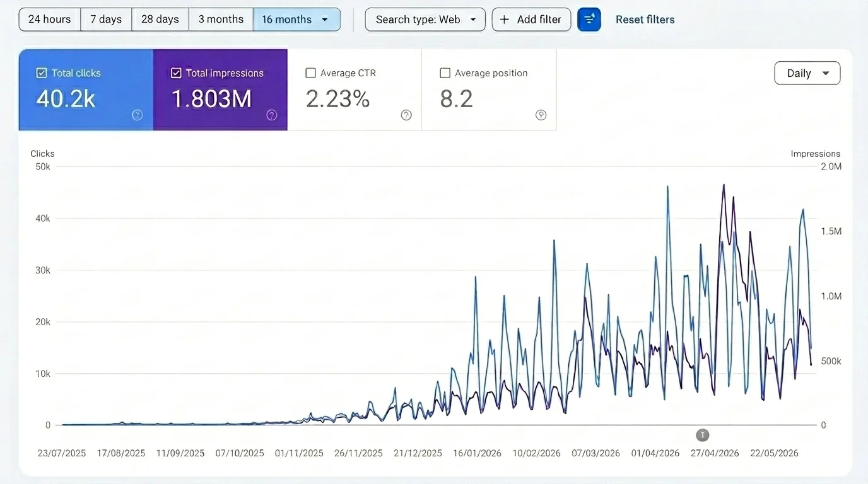Open help icon on Total impressions card
This screenshot has width=868, height=484.
[x=271, y=115]
